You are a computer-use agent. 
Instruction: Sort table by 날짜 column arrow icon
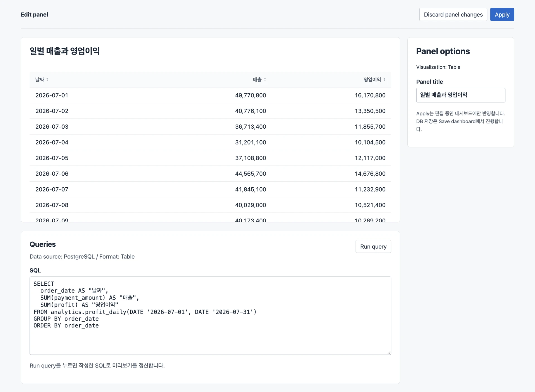coord(47,80)
